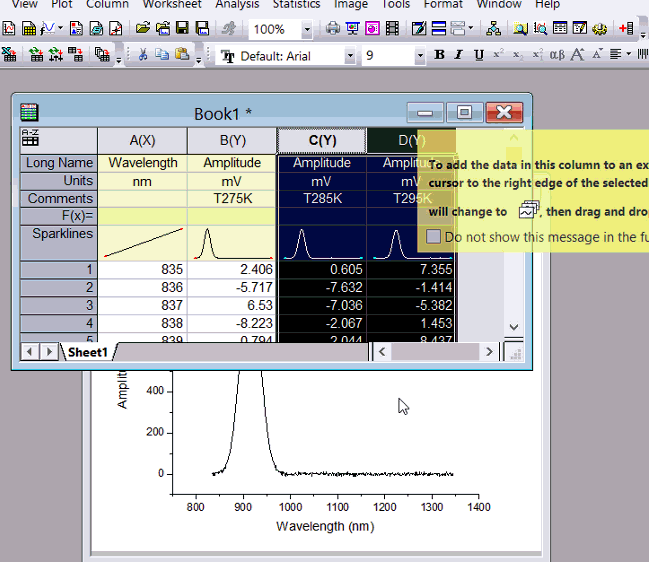Save the project with floppy icon
652x566 pixels.
[183, 29]
